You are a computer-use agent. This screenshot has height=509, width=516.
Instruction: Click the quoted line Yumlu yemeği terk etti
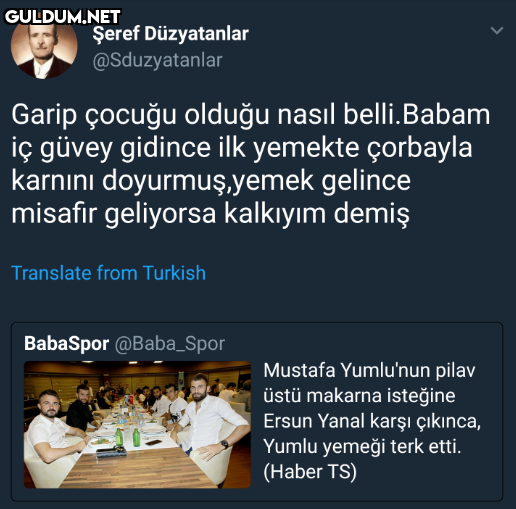pos(362,446)
